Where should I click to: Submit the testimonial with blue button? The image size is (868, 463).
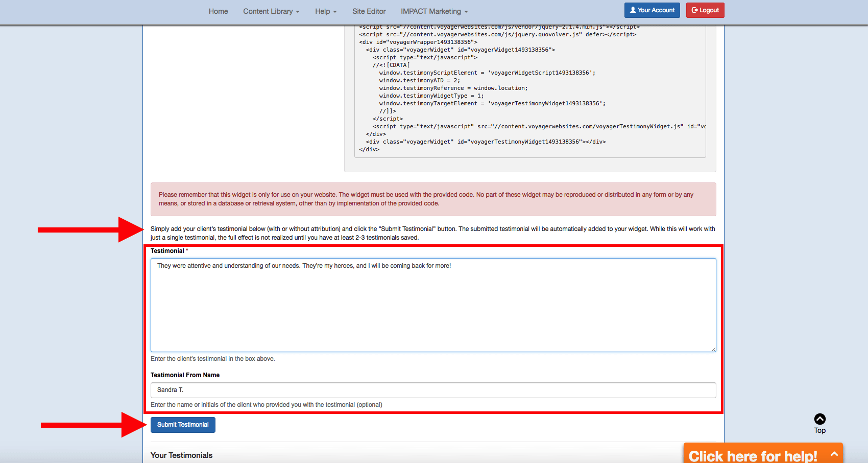183,425
